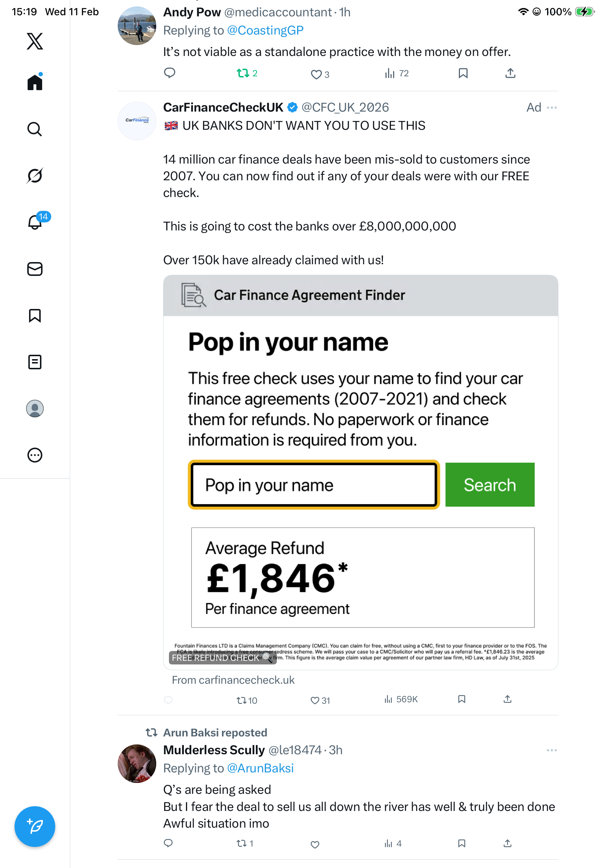
Task: Click the "Pop in your name" field
Action: (314, 485)
